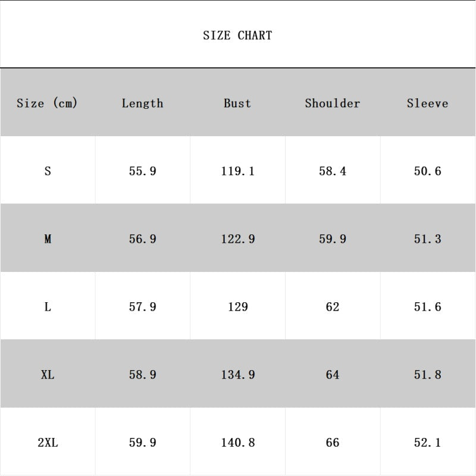Select the 2XL size row label
This screenshot has height=476, width=476.
(x=48, y=443)
